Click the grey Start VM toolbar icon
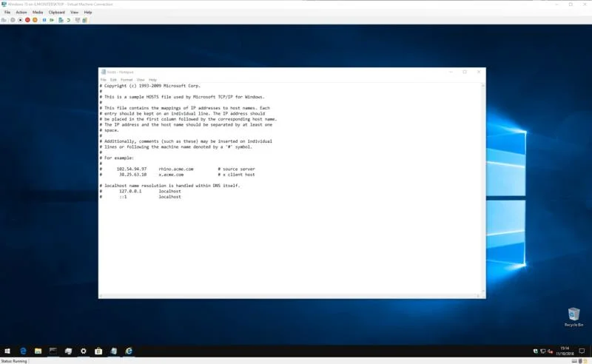This screenshot has height=364, width=592. tap(13, 20)
